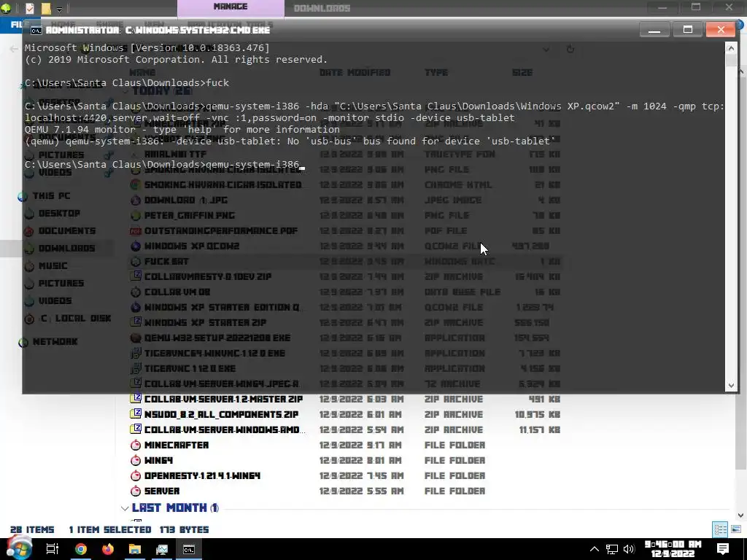Switch to the Manage ribbon tab

231,7
